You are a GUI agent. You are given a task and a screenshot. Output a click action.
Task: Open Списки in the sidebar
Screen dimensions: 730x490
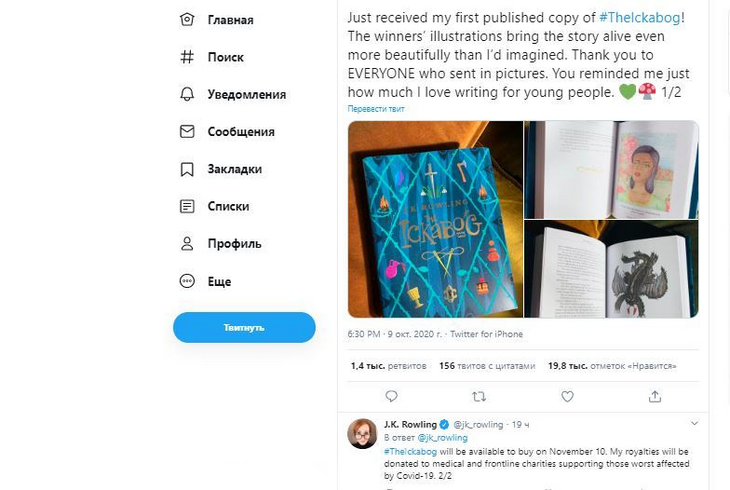(x=227, y=206)
